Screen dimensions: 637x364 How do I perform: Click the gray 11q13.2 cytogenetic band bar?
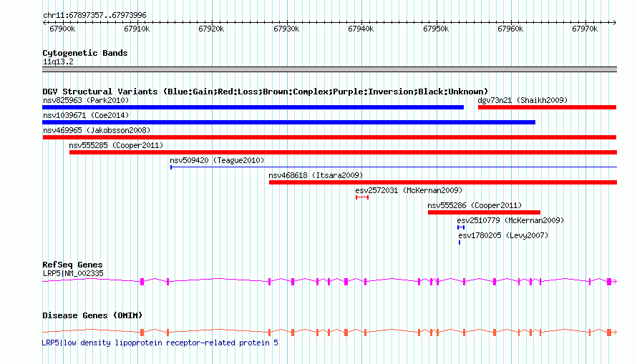(x=329, y=69)
